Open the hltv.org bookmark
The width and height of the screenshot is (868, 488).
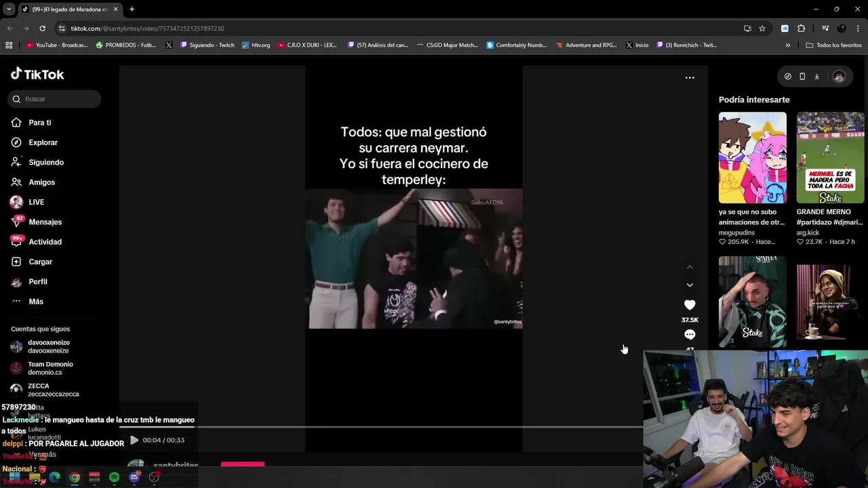[256, 45]
